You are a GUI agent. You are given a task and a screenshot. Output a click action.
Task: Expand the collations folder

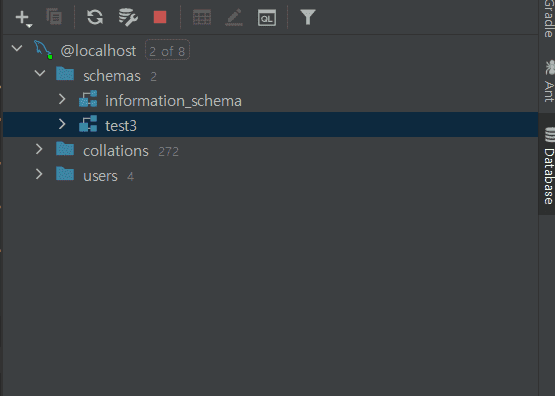[39, 149]
